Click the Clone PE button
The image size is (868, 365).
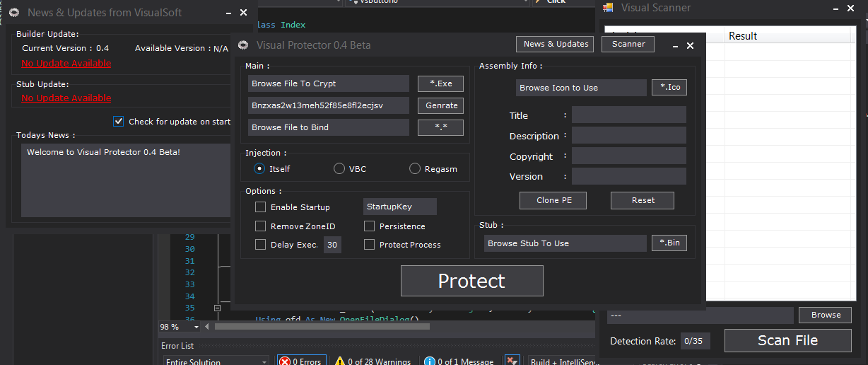tap(554, 200)
